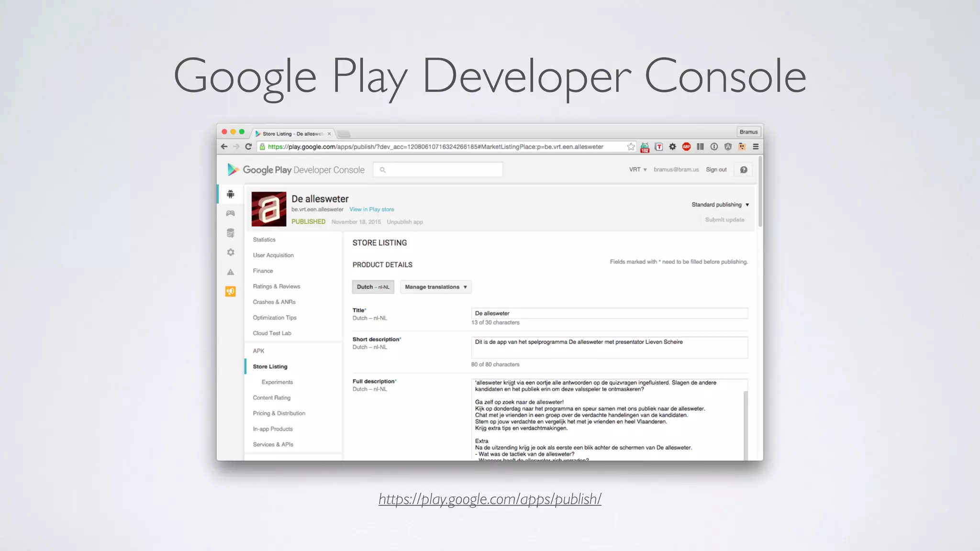Open Finance menu item
This screenshot has width=980, height=551.
[x=263, y=271]
